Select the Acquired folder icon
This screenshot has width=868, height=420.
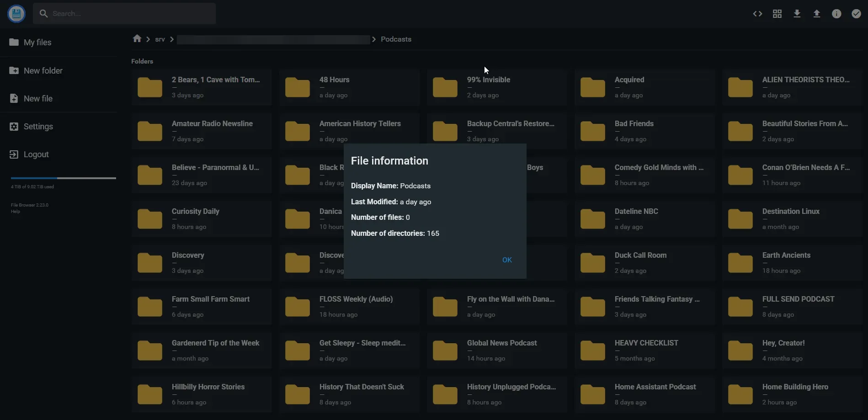[x=593, y=87]
